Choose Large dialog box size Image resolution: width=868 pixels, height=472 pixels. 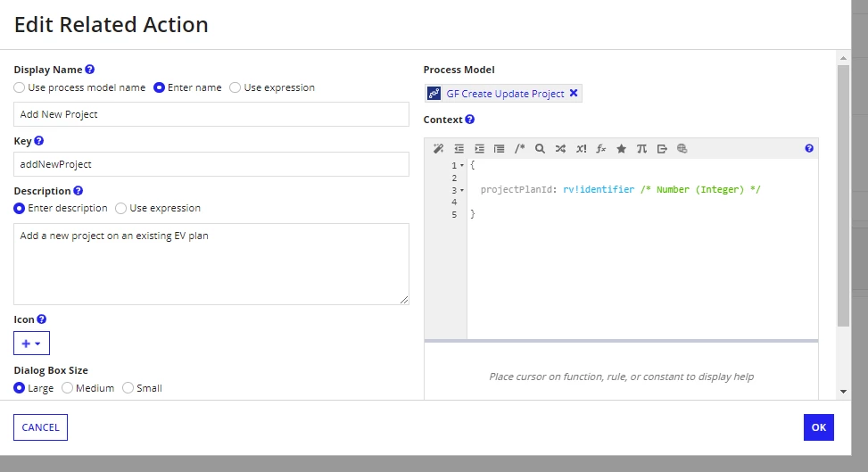[20, 388]
